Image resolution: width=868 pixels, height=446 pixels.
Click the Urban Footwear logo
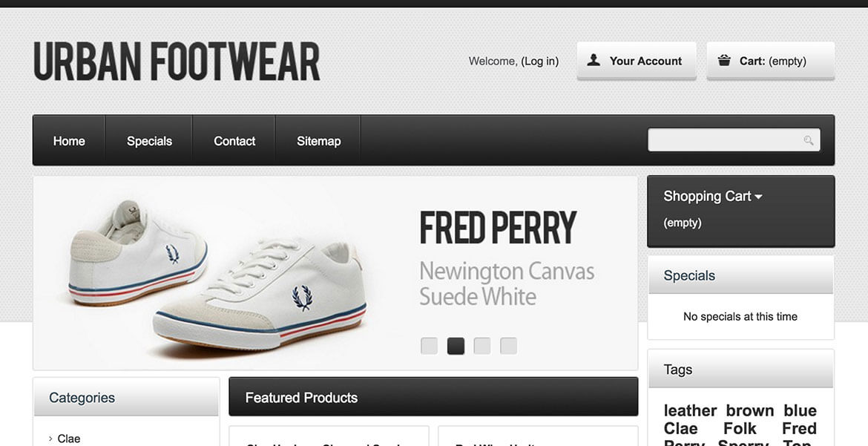(177, 61)
